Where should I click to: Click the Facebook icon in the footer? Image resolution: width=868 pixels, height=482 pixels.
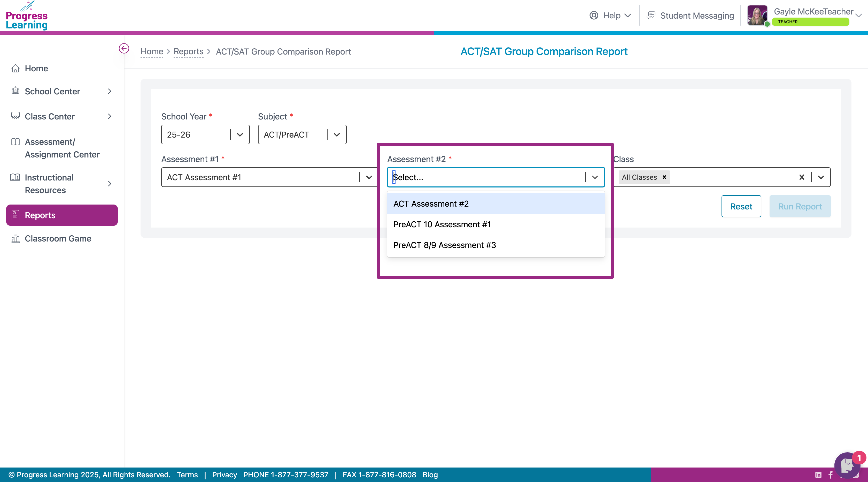click(x=831, y=475)
